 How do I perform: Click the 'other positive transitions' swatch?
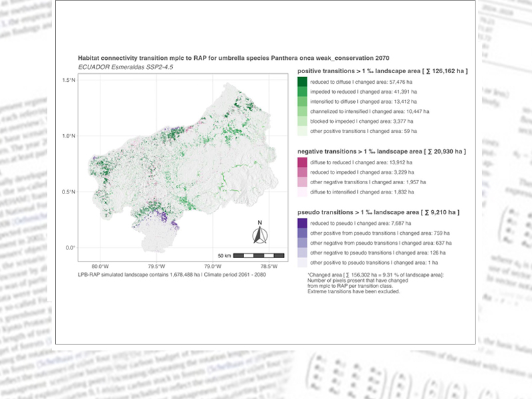303,132
